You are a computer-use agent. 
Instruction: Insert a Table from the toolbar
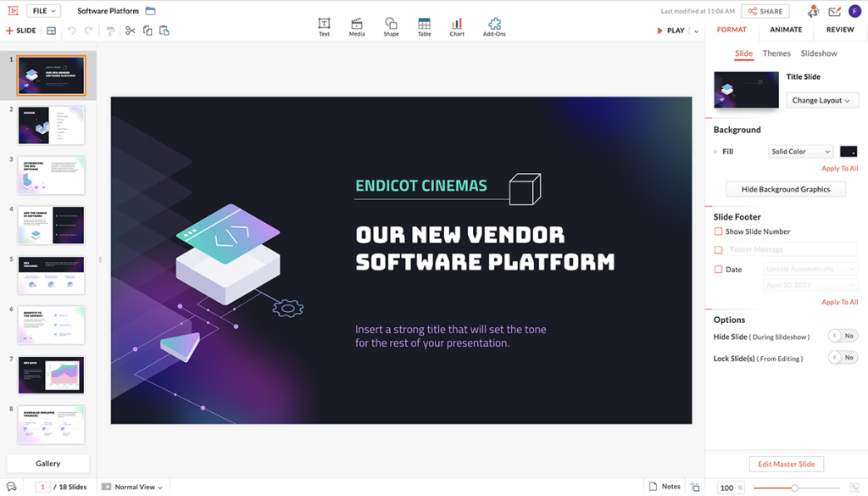coord(424,24)
